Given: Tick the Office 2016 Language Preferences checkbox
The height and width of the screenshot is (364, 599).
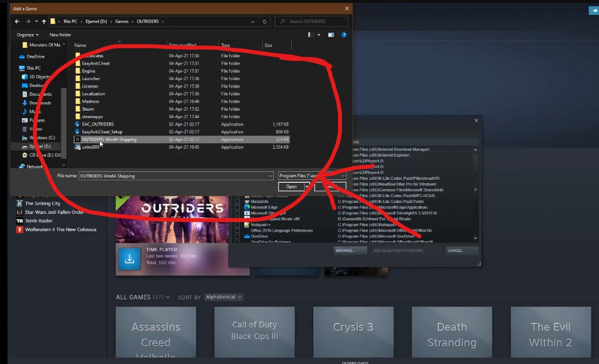Looking at the screenshot, I should 237,230.
